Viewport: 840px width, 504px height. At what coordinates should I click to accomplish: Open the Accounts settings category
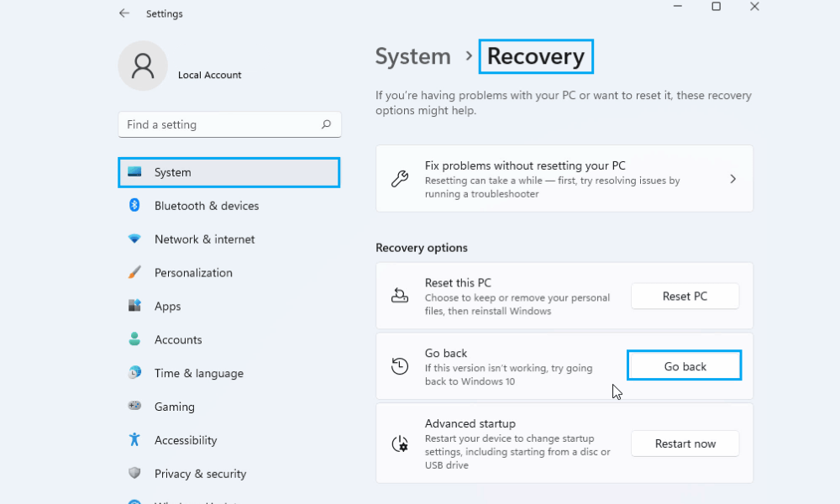(x=178, y=340)
